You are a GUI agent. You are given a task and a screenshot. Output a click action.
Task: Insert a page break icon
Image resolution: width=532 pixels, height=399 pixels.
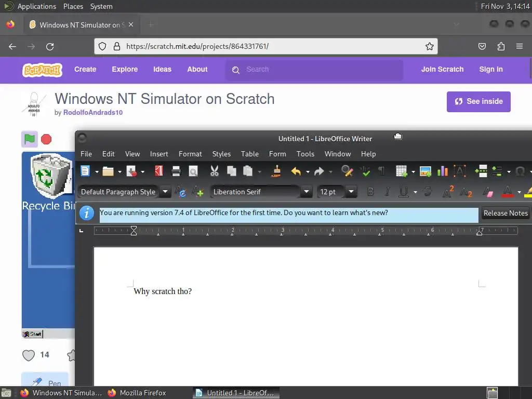point(481,171)
